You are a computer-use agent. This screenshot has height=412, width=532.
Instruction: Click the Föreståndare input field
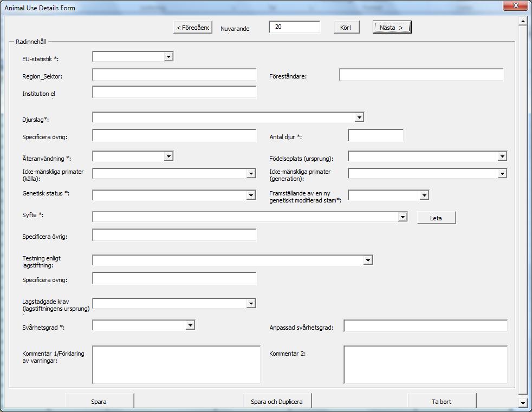click(x=421, y=75)
